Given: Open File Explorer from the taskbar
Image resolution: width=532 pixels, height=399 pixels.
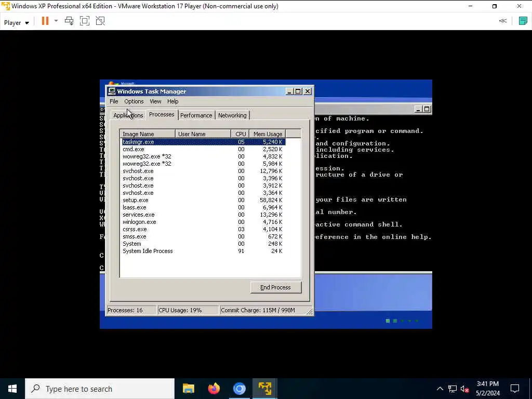Looking at the screenshot, I should (x=188, y=389).
